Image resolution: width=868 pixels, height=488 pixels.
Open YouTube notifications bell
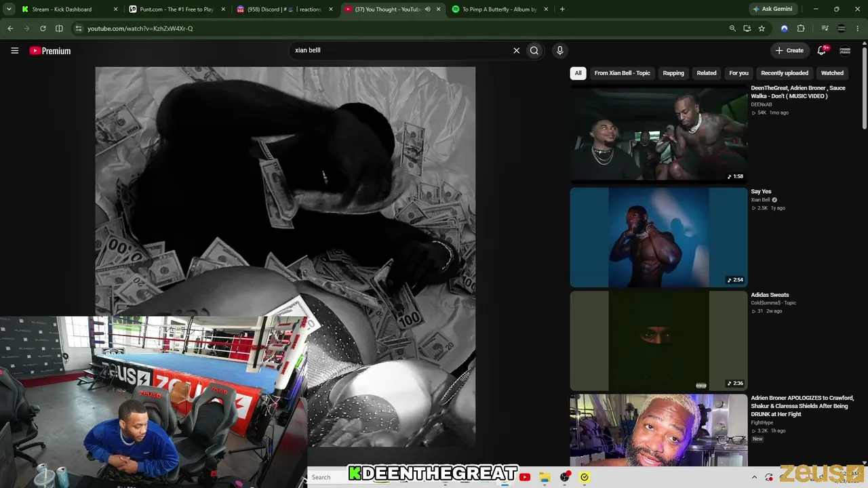pyautogui.click(x=822, y=50)
